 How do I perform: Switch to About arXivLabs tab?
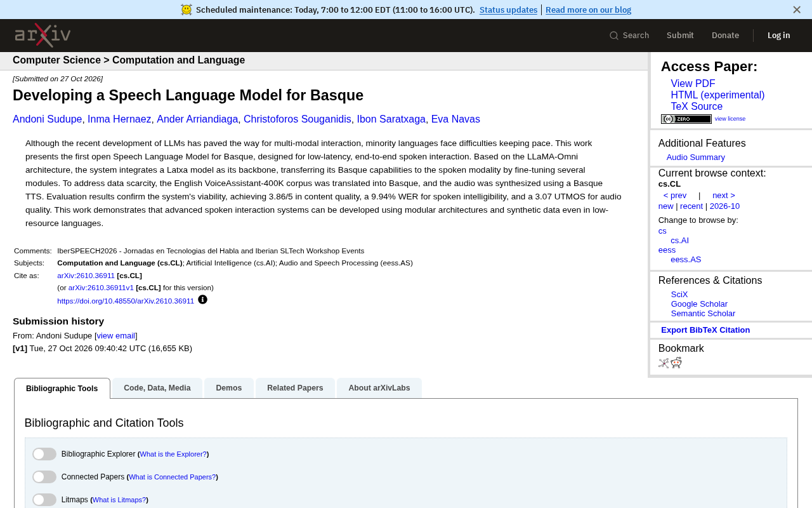tap(379, 388)
